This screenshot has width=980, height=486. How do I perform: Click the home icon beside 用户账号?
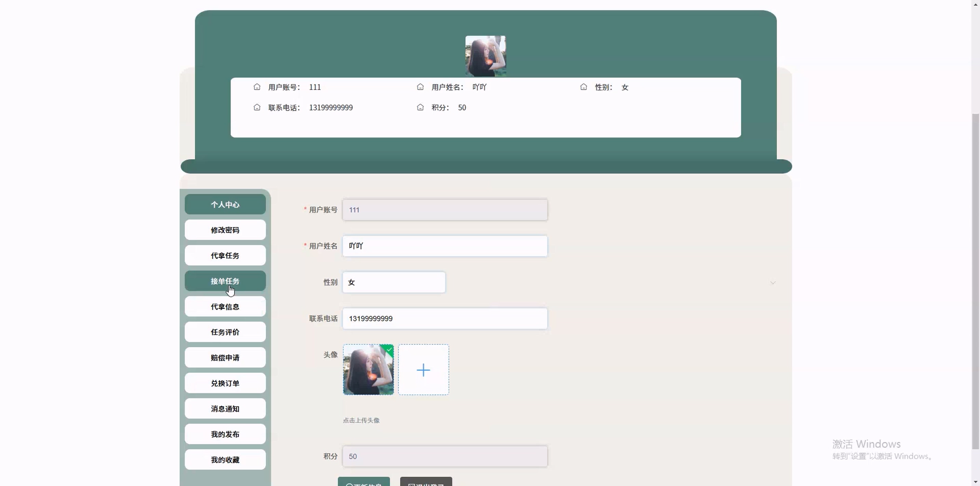pyautogui.click(x=257, y=87)
